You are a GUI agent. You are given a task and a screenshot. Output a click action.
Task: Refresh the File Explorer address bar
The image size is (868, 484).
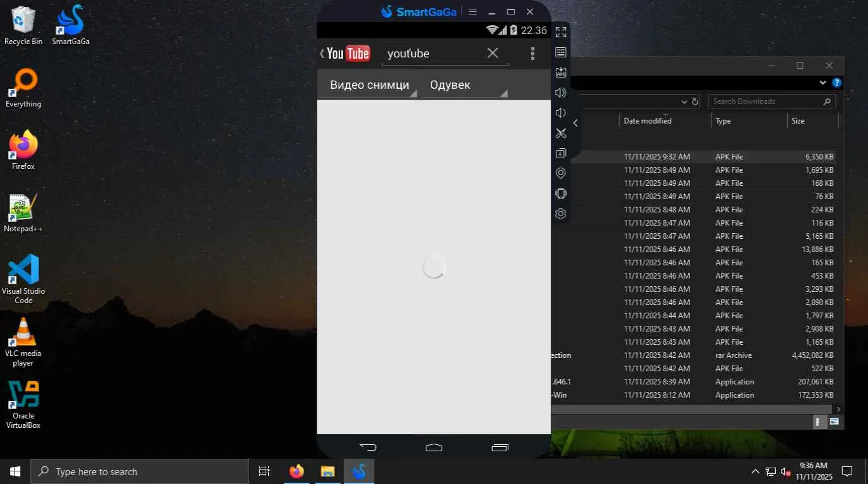point(695,101)
